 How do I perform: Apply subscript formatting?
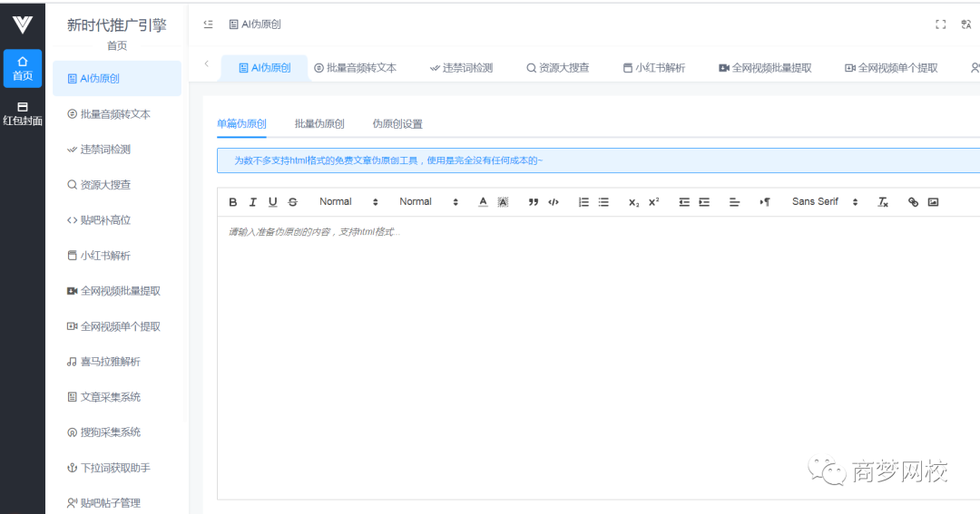[633, 202]
